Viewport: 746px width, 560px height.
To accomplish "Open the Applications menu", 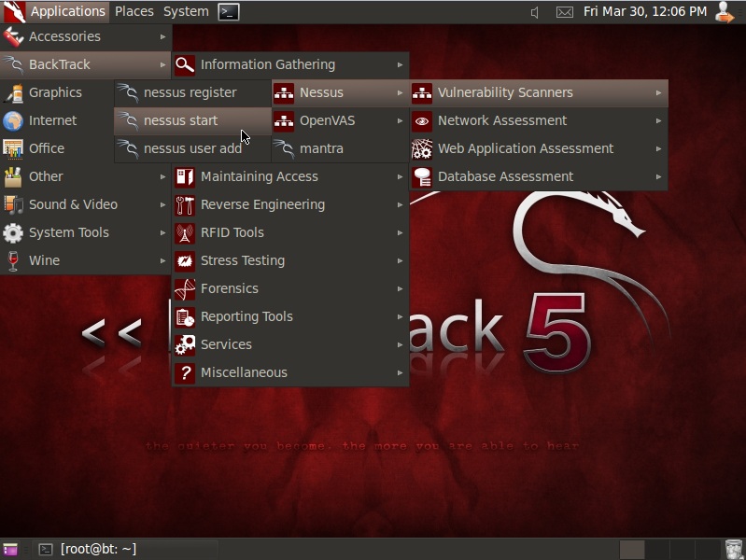I will 67,11.
